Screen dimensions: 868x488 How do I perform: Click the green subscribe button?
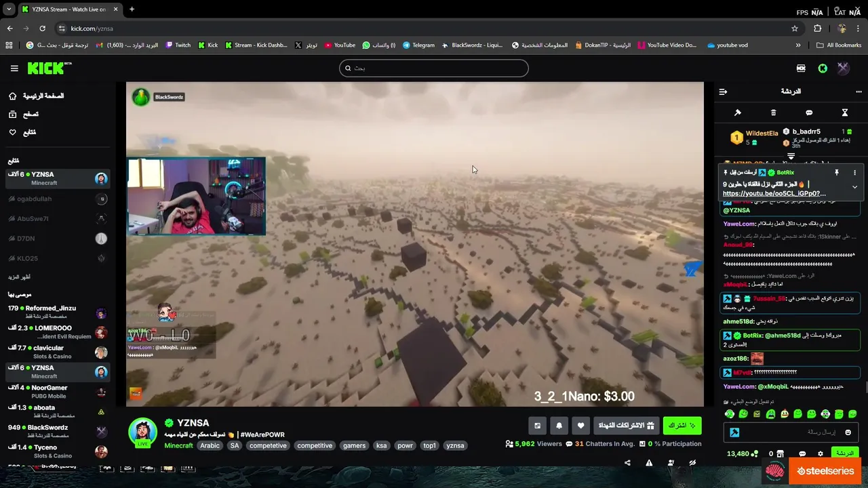click(x=682, y=426)
